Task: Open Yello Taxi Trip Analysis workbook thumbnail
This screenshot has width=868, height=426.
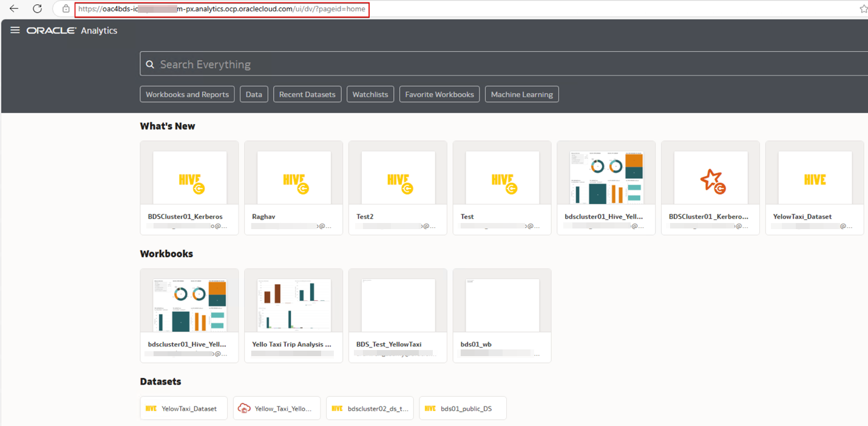Action: pos(294,305)
